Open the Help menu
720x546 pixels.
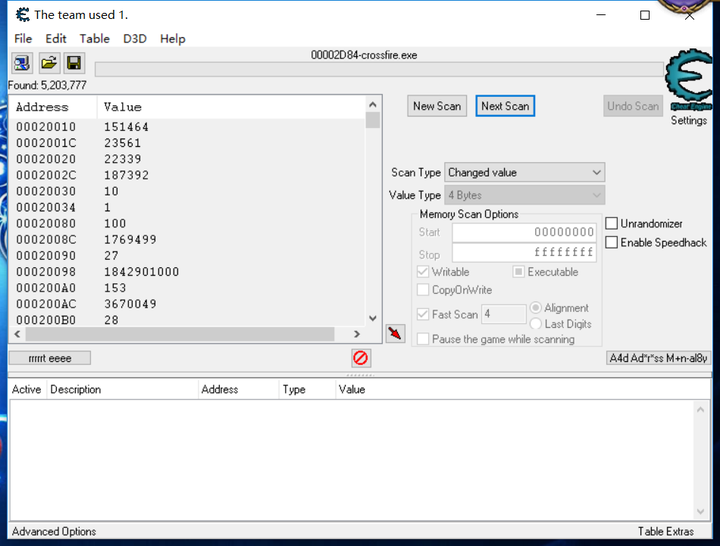click(x=173, y=39)
